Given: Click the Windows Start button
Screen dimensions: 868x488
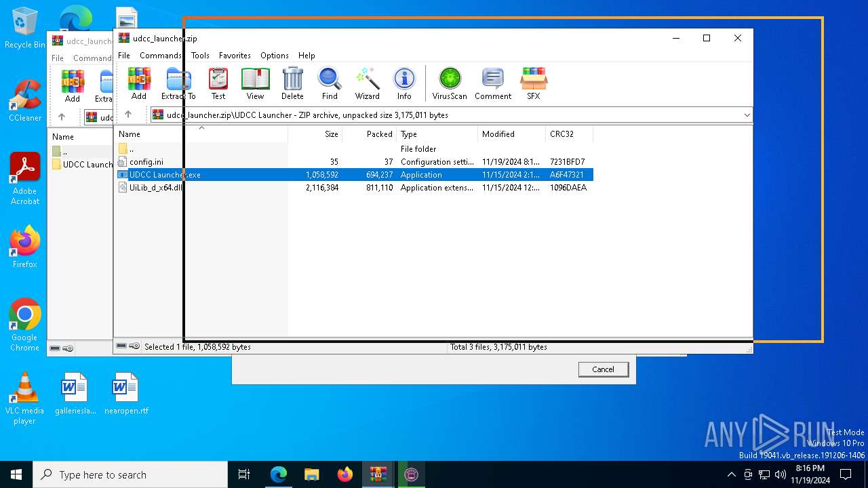Looking at the screenshot, I should pyautogui.click(x=16, y=474).
